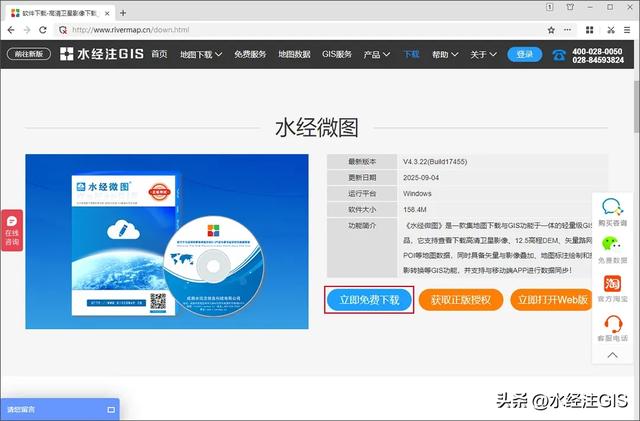This screenshot has width=640, height=421.
Task: Close the 软件下载 browser tab
Action: (107, 13)
